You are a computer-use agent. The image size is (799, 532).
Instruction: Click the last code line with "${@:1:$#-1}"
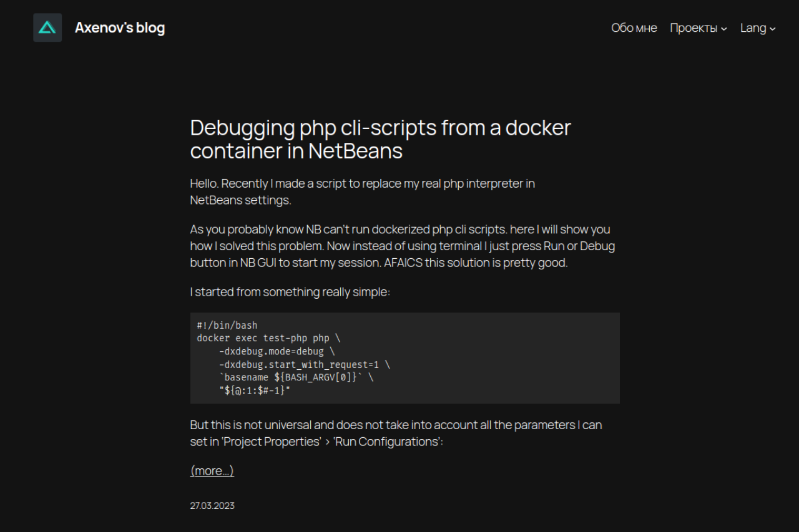(x=255, y=390)
